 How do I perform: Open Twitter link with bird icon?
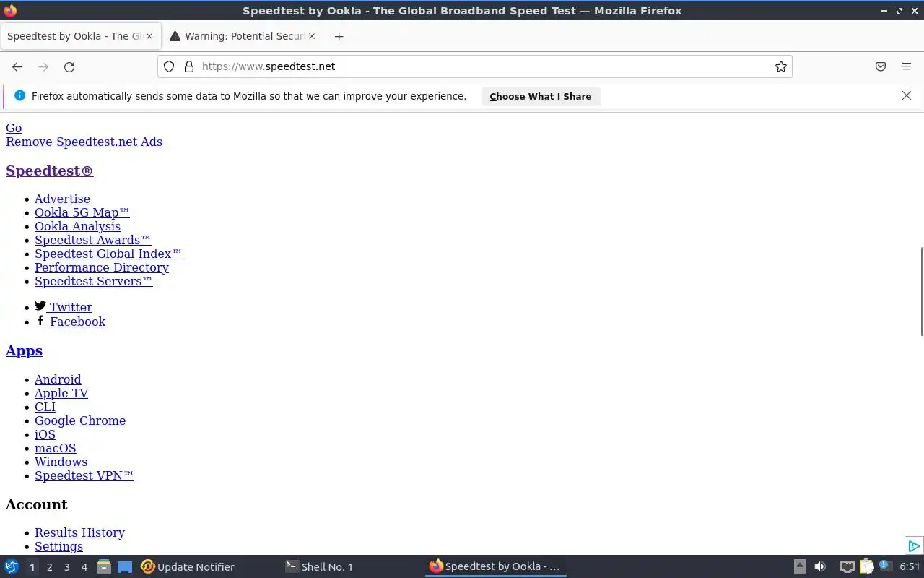[x=64, y=307]
